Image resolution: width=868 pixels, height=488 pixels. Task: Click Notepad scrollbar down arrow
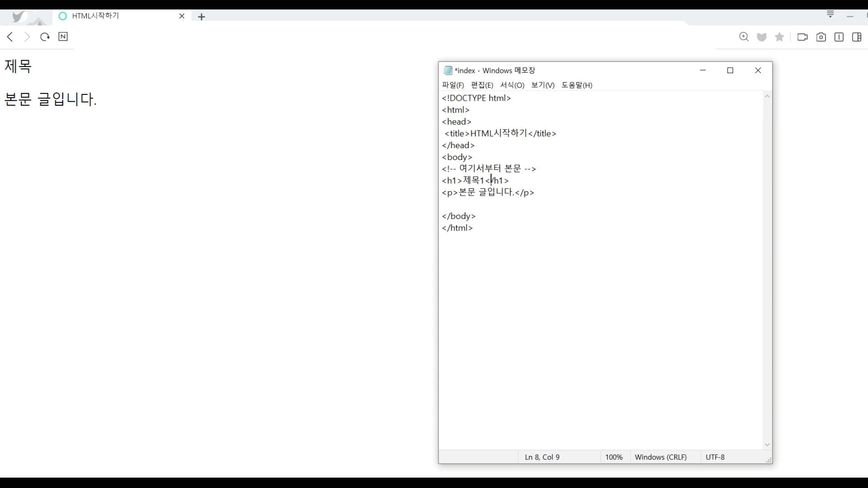[x=767, y=445]
